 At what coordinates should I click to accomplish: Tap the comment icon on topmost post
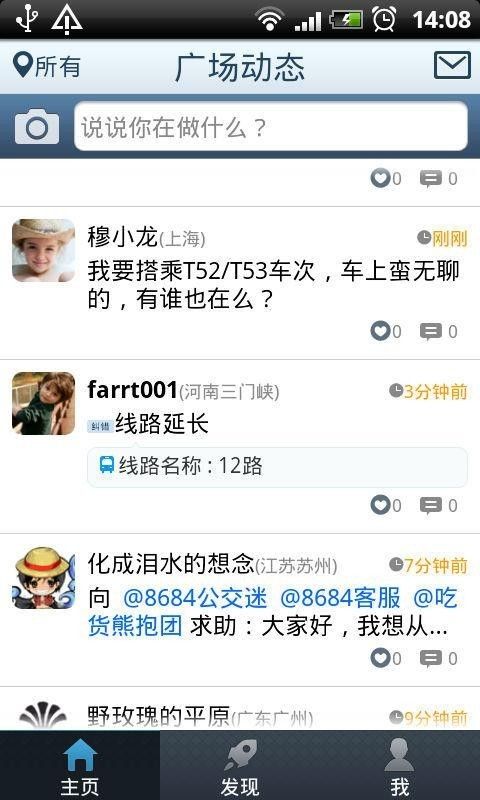point(438,179)
